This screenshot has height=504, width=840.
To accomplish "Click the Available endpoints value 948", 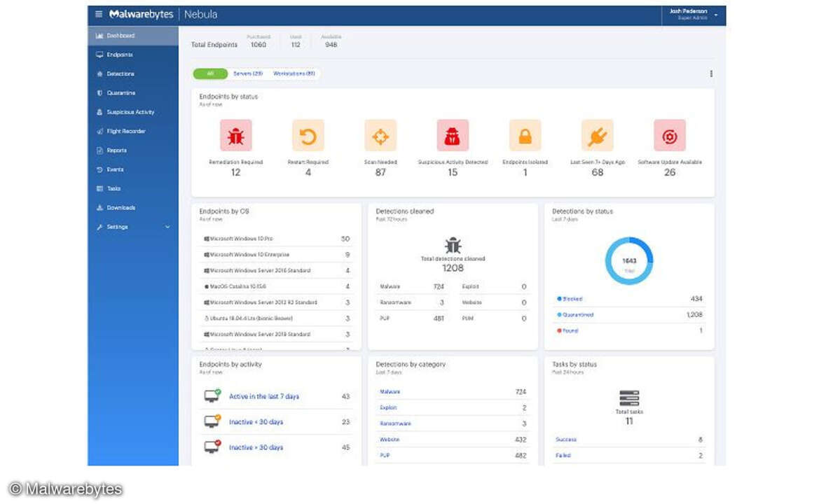I will [x=331, y=45].
